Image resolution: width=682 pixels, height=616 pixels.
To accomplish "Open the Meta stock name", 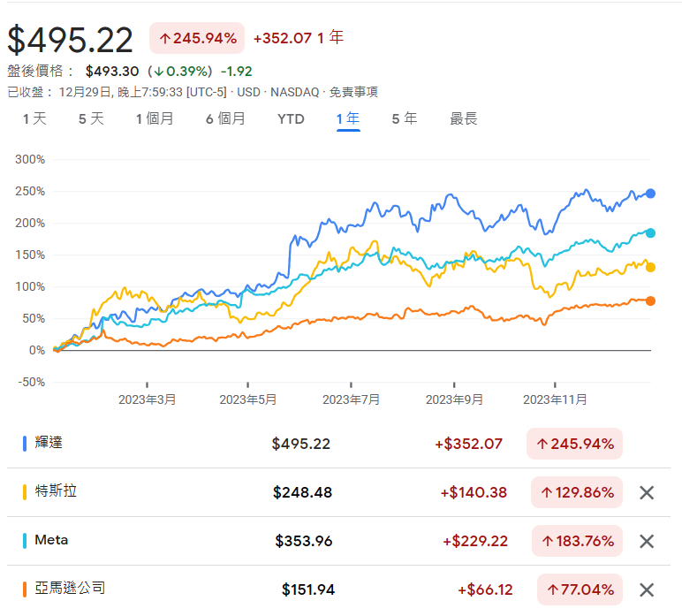I will coord(51,540).
